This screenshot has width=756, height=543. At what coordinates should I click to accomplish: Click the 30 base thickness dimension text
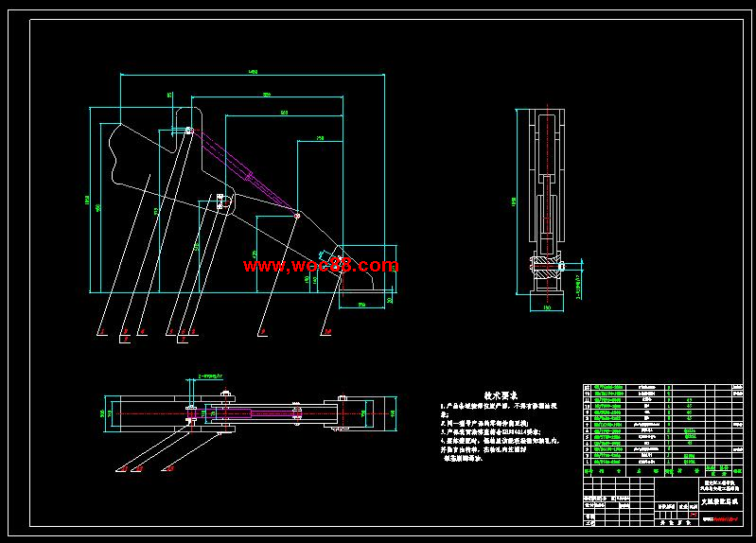390,300
